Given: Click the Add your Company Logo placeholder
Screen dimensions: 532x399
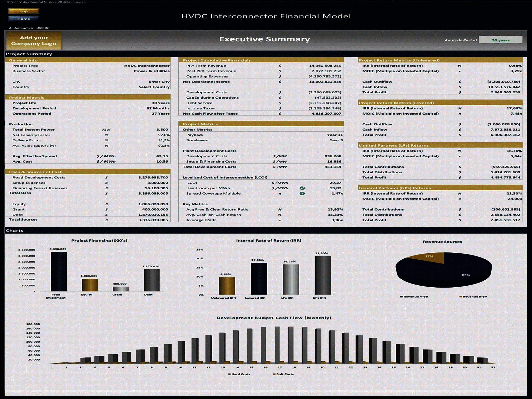Looking at the screenshot, I should point(34,41).
